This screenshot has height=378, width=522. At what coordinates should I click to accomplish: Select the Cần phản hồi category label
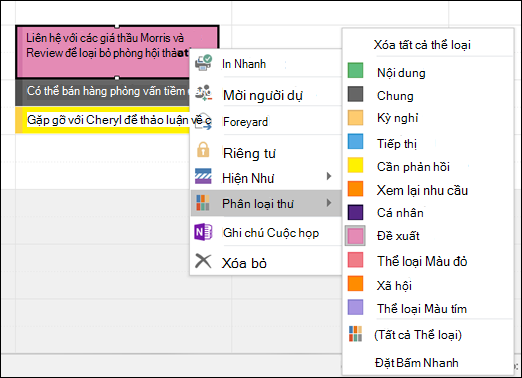[x=413, y=167]
